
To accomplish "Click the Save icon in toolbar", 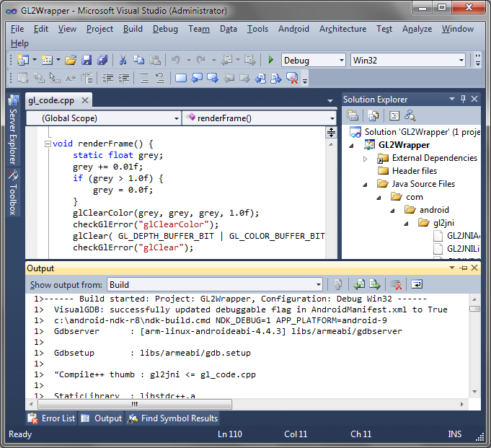I will click(x=87, y=60).
